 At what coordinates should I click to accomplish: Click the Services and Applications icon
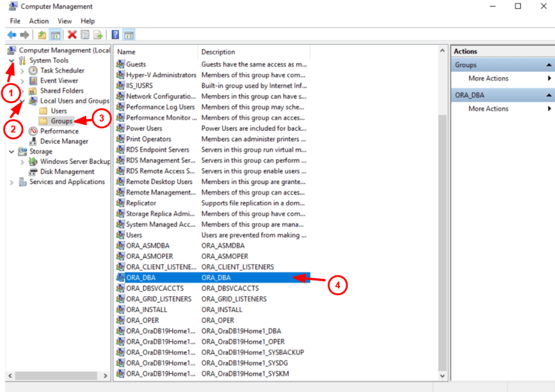(23, 182)
